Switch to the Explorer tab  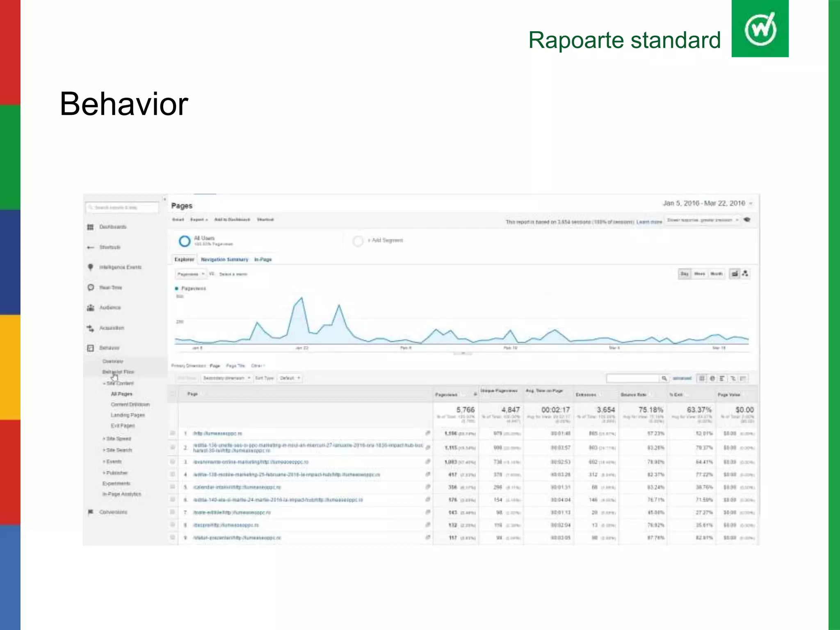(184, 259)
